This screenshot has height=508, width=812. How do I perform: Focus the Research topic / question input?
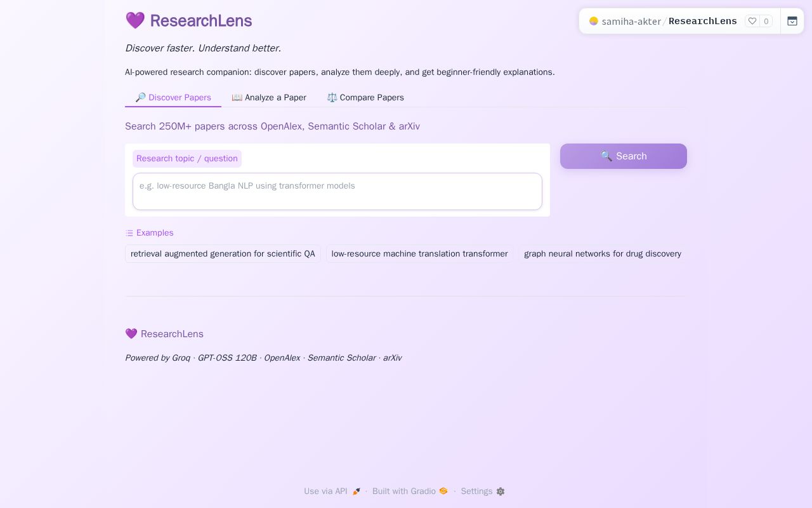337,191
